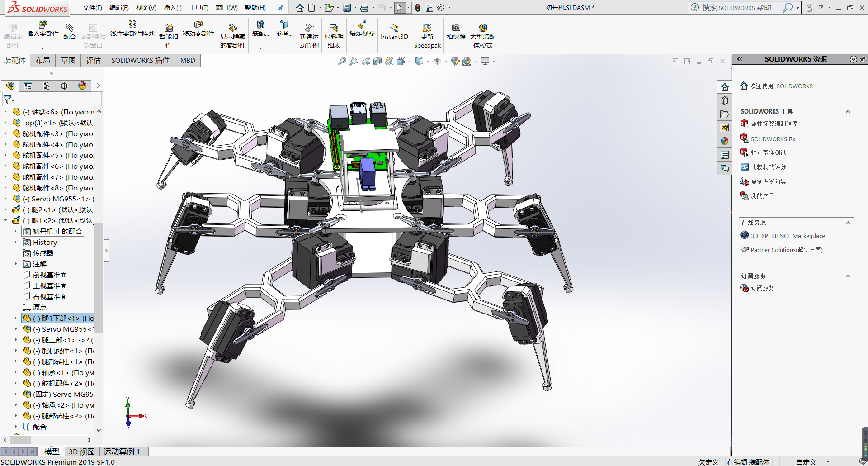Switch to the 草图 tab
The height and width of the screenshot is (466, 868).
(x=68, y=61)
